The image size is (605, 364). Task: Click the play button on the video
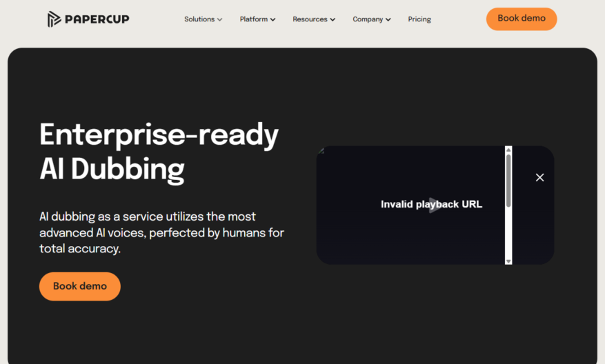[435, 205]
